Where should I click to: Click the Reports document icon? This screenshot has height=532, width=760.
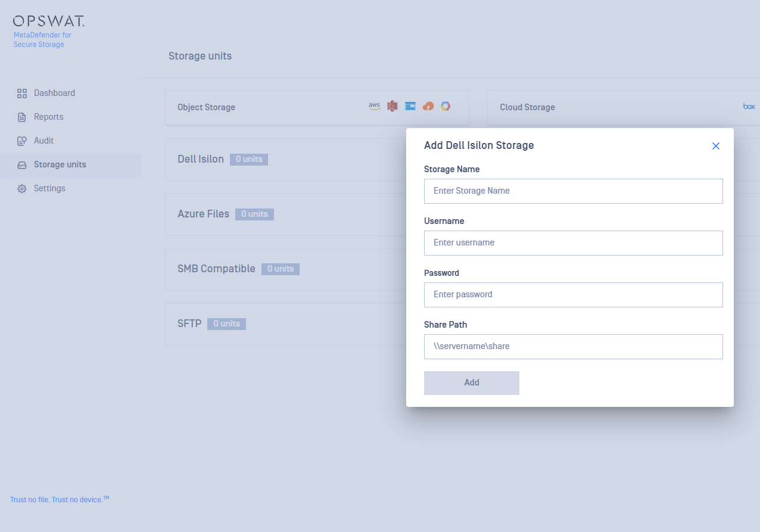(x=22, y=117)
